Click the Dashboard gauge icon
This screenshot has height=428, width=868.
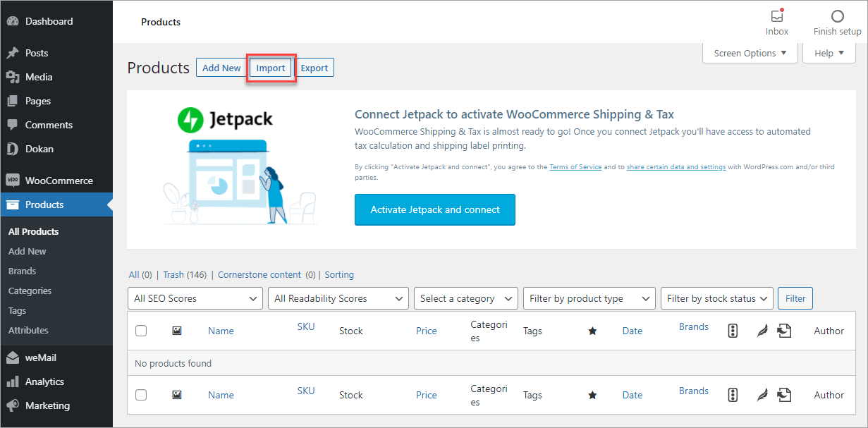[x=12, y=21]
